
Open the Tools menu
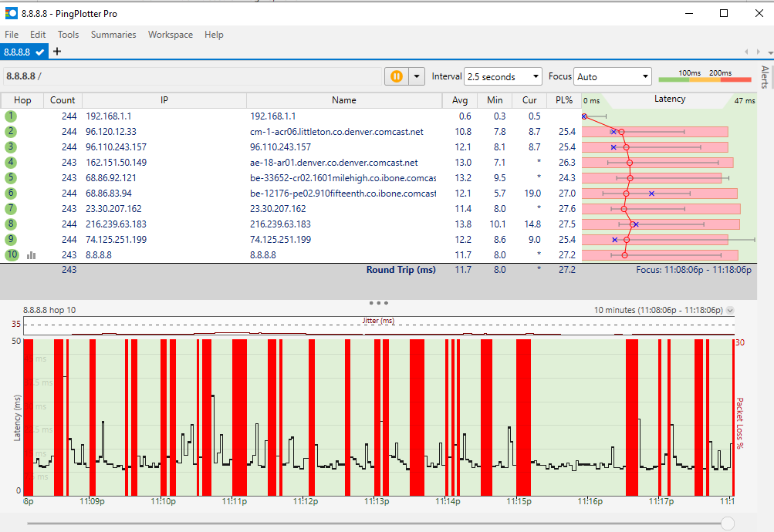[68, 35]
